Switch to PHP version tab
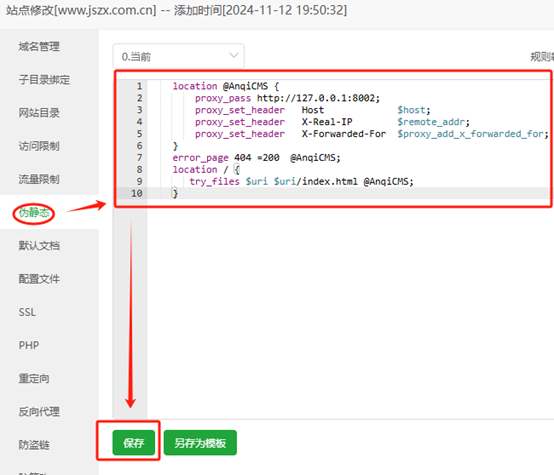The height and width of the screenshot is (475, 554). tap(29, 345)
